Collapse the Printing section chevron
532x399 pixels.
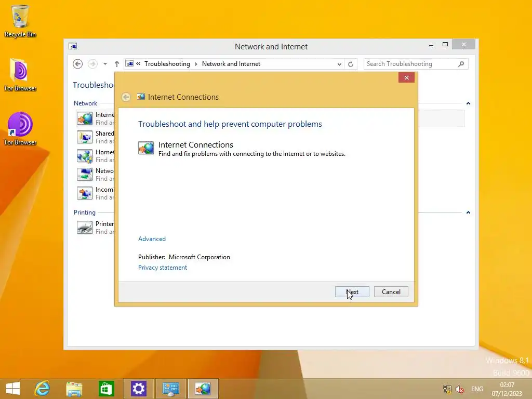(x=468, y=212)
